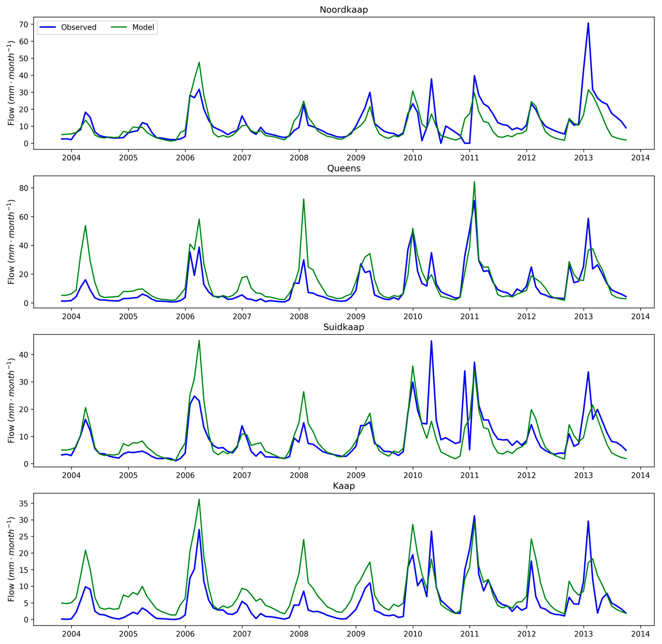Click the Noordkaap Flow y-axis label
The image size is (662, 644).
tap(11, 83)
